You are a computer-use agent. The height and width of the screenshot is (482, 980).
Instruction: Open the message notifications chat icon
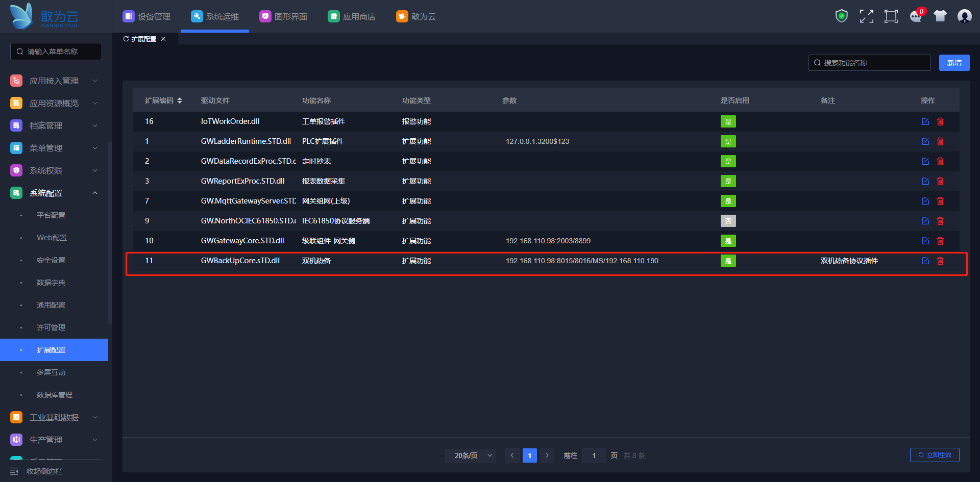916,16
